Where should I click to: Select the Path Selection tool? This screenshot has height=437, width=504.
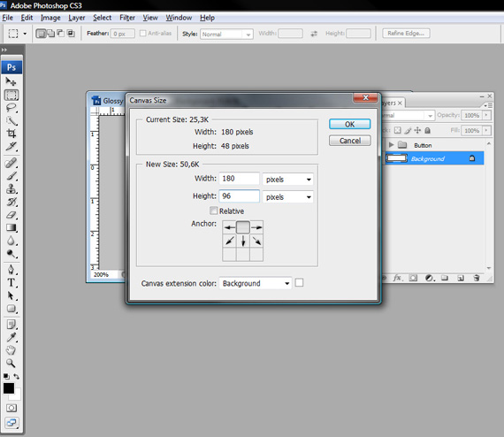pyautogui.click(x=11, y=295)
